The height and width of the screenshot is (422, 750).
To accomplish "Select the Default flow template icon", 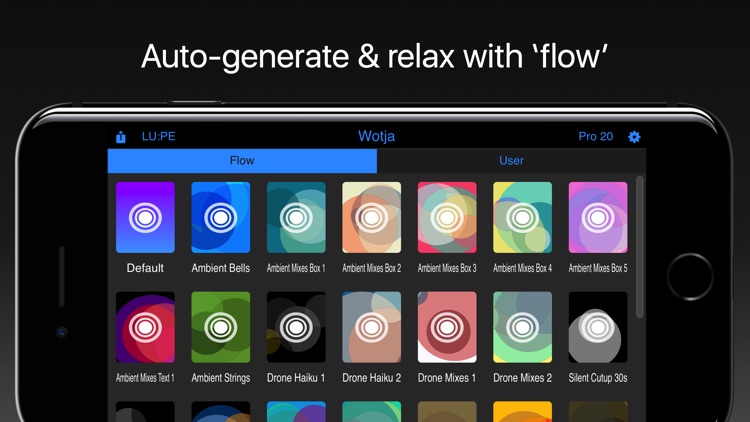I will tap(145, 217).
